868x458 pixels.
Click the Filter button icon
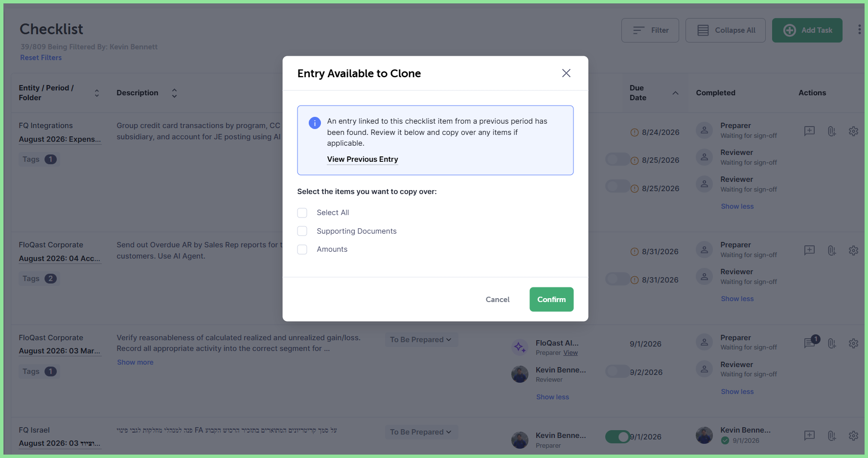pyautogui.click(x=639, y=30)
